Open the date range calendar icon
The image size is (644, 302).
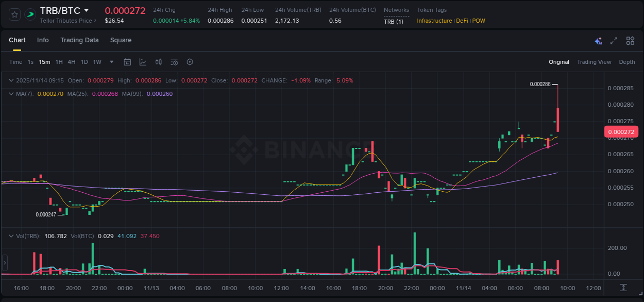(127, 62)
